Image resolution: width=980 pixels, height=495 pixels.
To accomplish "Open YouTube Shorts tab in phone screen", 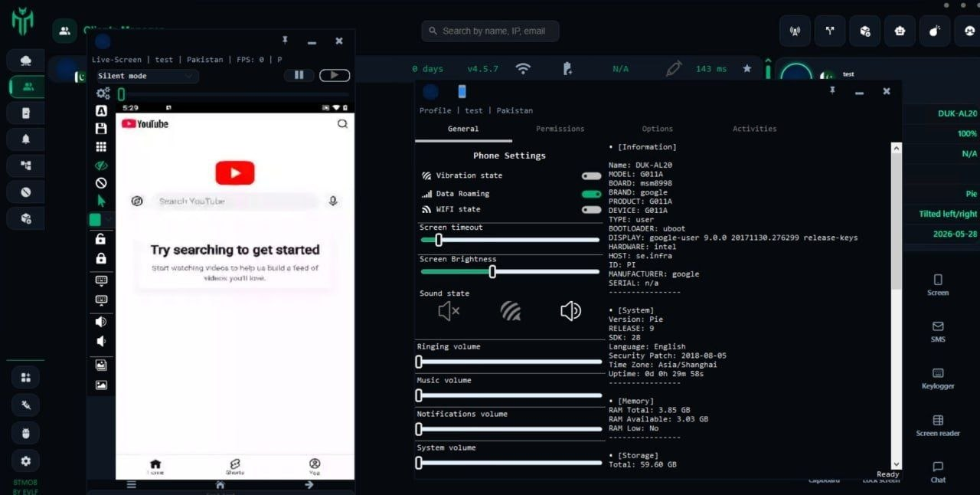I will tap(235, 467).
